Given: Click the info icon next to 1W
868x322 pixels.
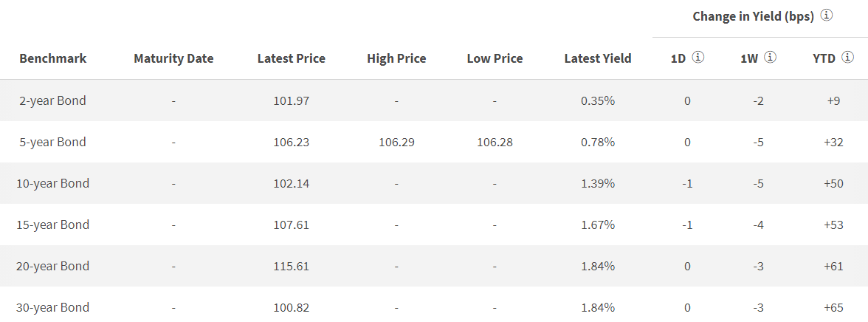Looking at the screenshot, I should click(770, 57).
